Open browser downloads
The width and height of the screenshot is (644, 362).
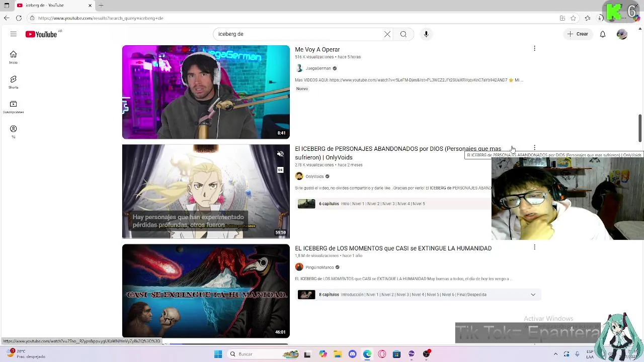pos(600,18)
